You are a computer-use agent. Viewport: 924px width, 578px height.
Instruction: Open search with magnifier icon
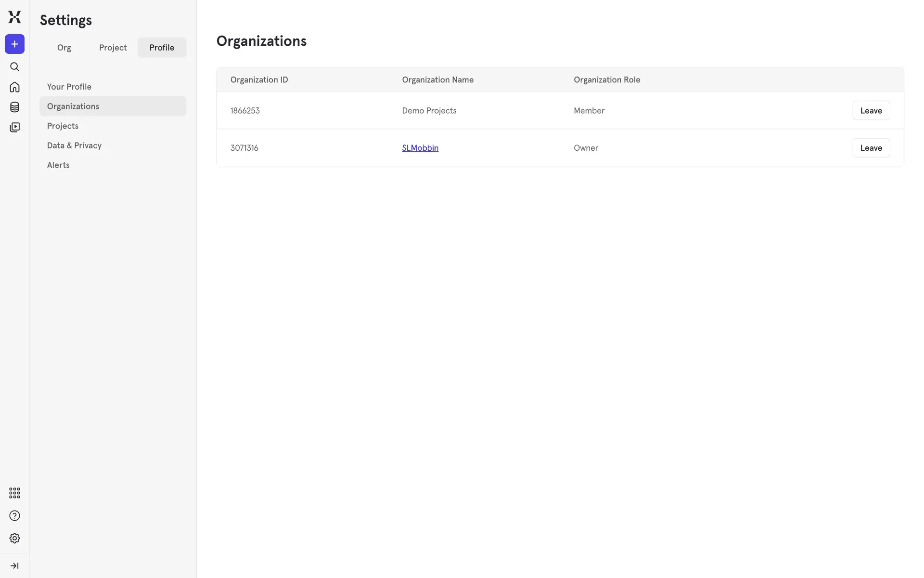(14, 67)
